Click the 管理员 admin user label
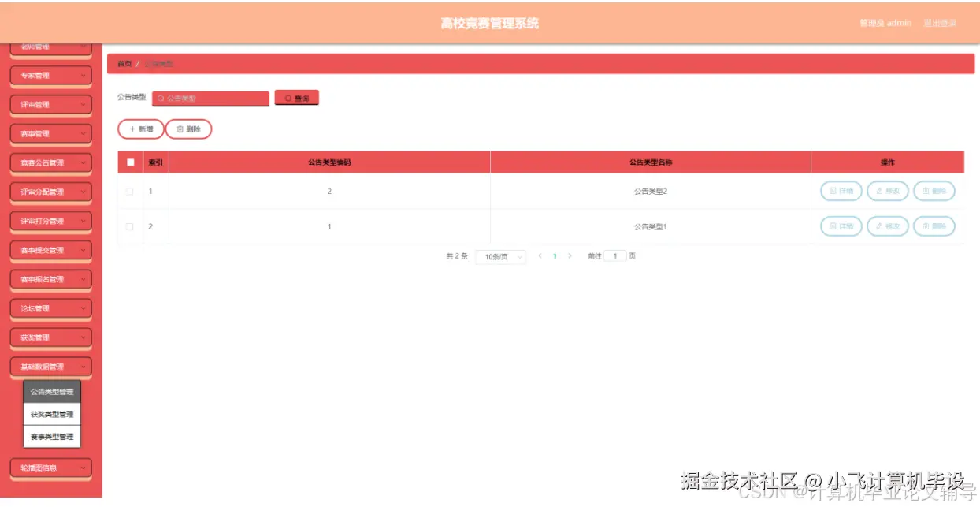The image size is (980, 507). click(x=885, y=24)
